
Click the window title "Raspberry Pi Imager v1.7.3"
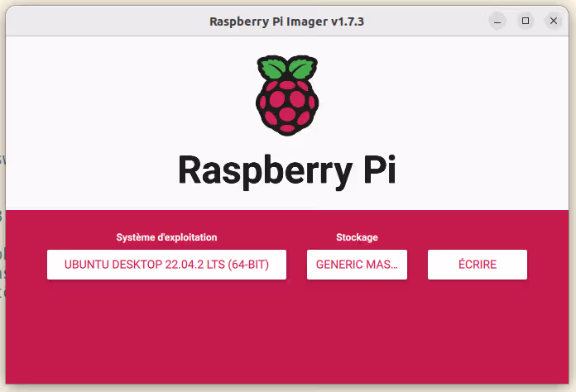point(287,22)
